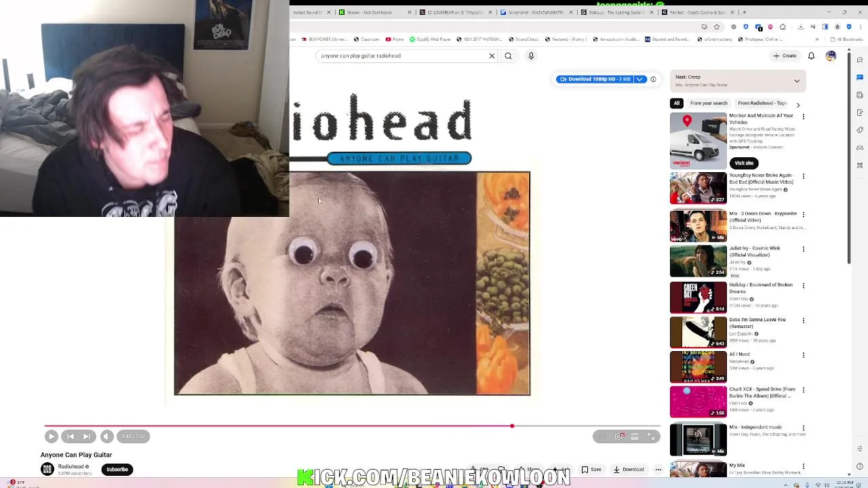Start voice search with microphone icon

[531, 56]
